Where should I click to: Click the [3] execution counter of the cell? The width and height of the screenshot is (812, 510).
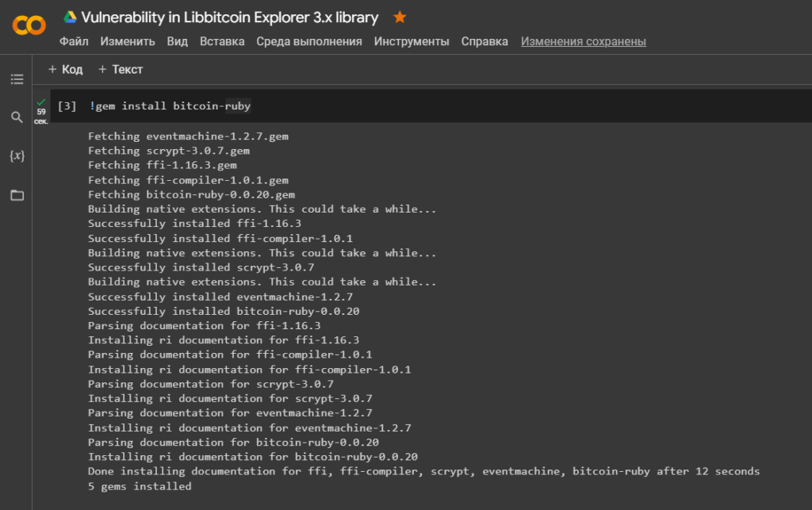click(x=67, y=106)
